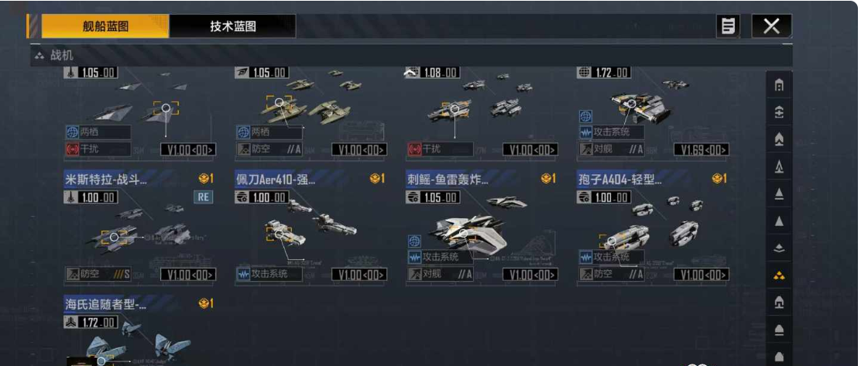Open the 孢子A404-轻型 blueprint title
The height and width of the screenshot is (366, 868).
point(620,179)
